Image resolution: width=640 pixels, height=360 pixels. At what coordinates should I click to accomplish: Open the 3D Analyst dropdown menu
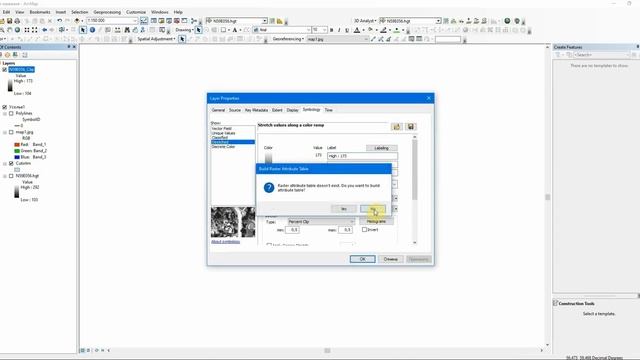click(x=364, y=20)
